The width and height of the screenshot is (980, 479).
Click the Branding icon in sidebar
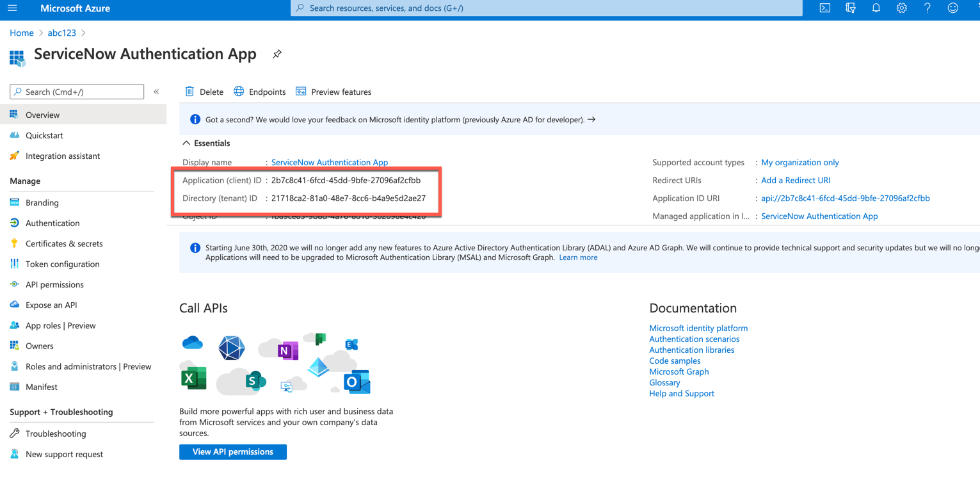14,202
